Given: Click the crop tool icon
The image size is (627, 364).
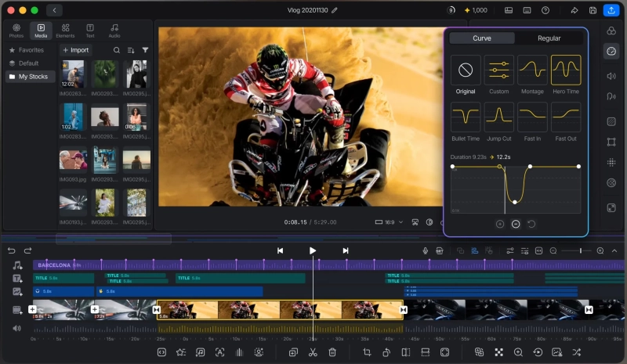Looking at the screenshot, I should point(367,352).
